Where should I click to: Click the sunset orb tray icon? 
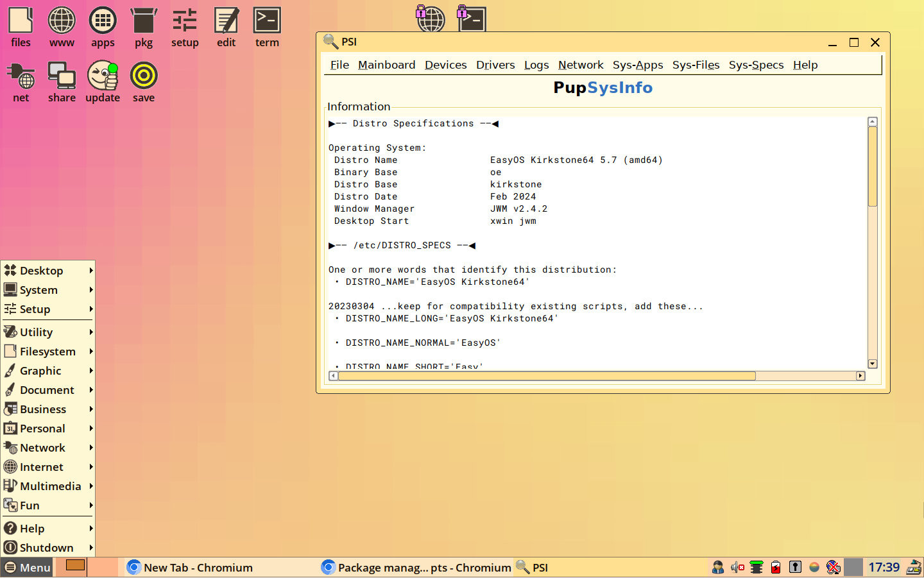pos(814,567)
